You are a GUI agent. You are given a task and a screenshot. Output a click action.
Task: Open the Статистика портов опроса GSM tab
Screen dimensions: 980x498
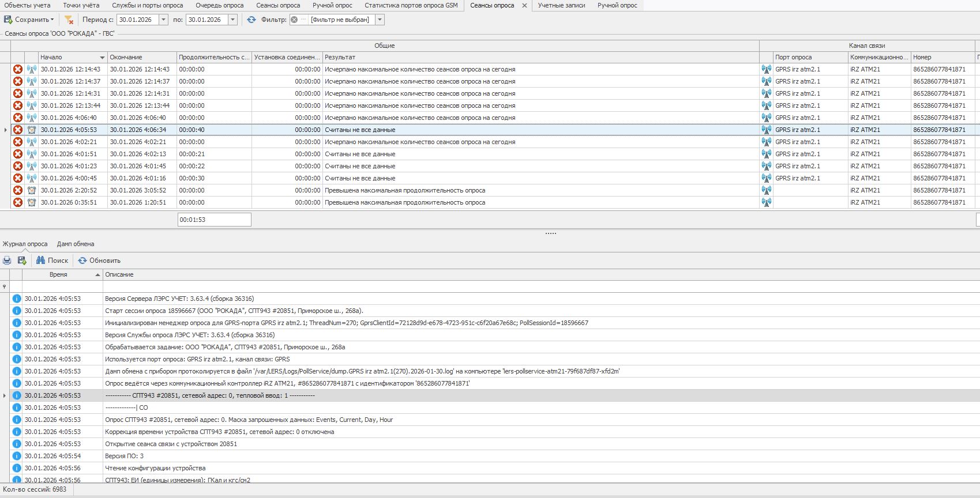point(411,5)
